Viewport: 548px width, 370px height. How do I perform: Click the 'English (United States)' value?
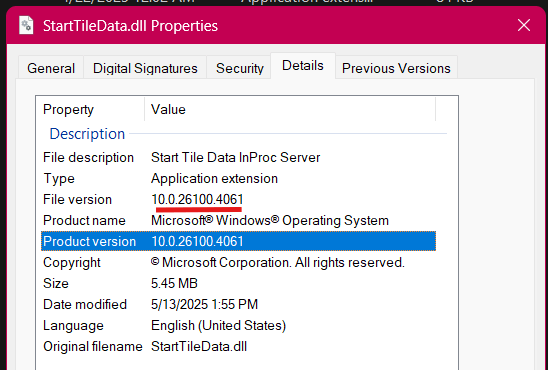pyautogui.click(x=218, y=325)
